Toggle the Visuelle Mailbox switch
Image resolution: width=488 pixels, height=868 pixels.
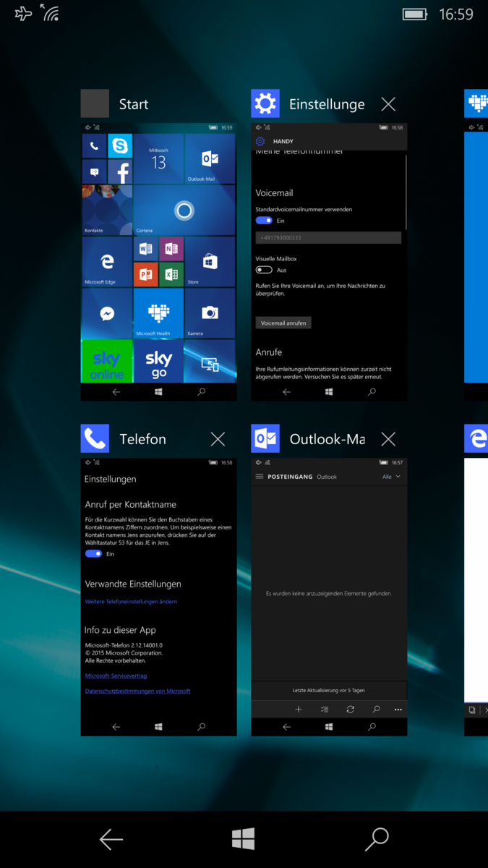click(264, 270)
